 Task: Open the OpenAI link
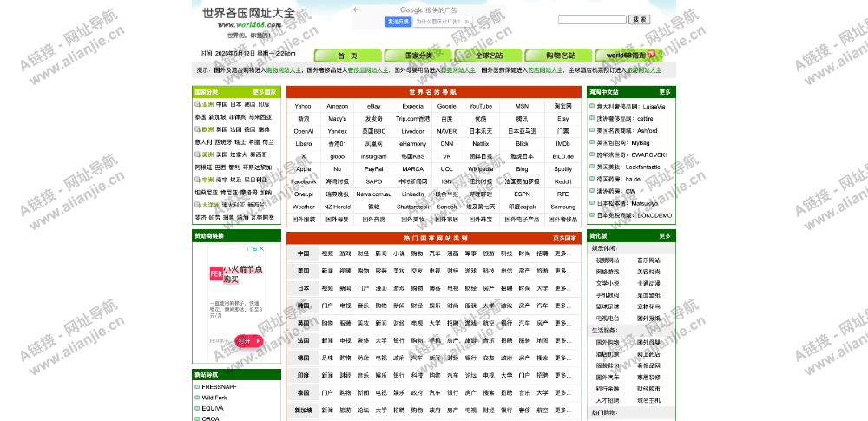(304, 131)
